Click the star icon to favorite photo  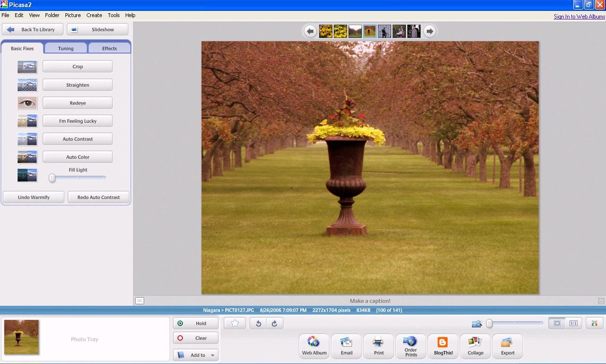pyautogui.click(x=235, y=323)
